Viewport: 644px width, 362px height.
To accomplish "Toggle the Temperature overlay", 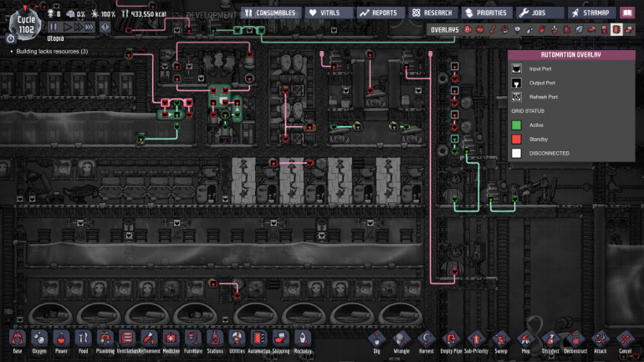I will click(493, 29).
